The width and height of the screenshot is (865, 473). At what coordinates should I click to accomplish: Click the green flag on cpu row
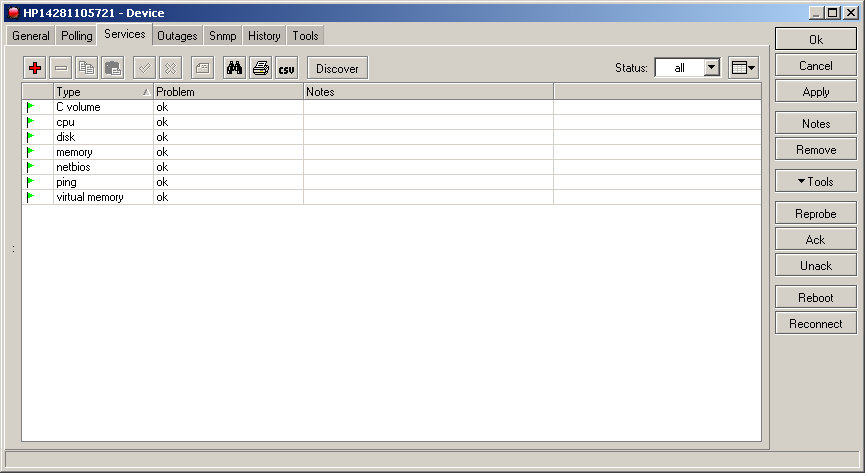click(30, 121)
